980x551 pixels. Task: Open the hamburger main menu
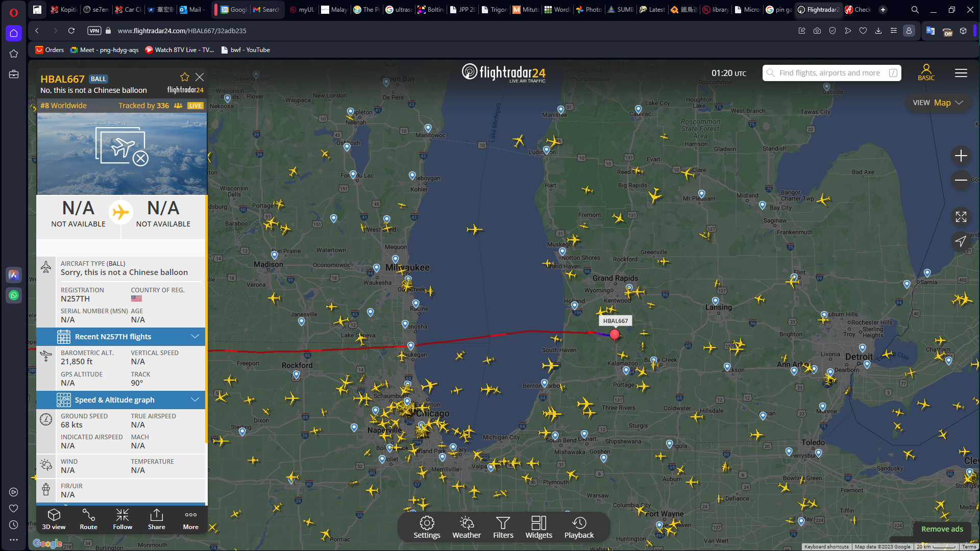click(961, 73)
